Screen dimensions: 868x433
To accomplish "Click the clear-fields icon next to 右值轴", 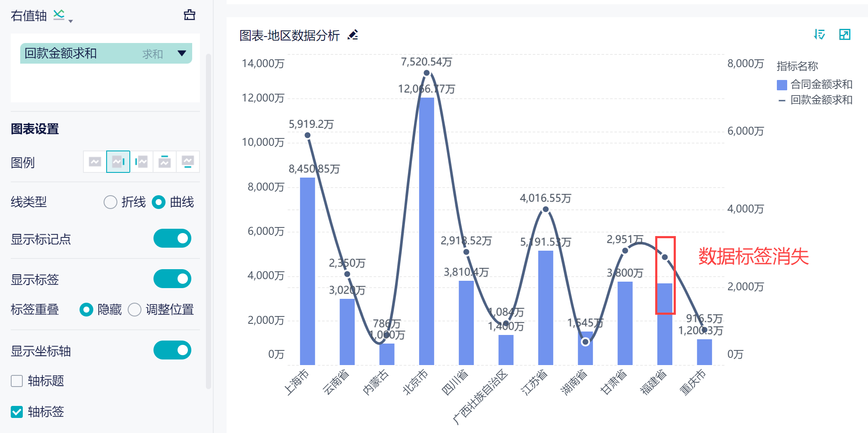I will pyautogui.click(x=190, y=15).
